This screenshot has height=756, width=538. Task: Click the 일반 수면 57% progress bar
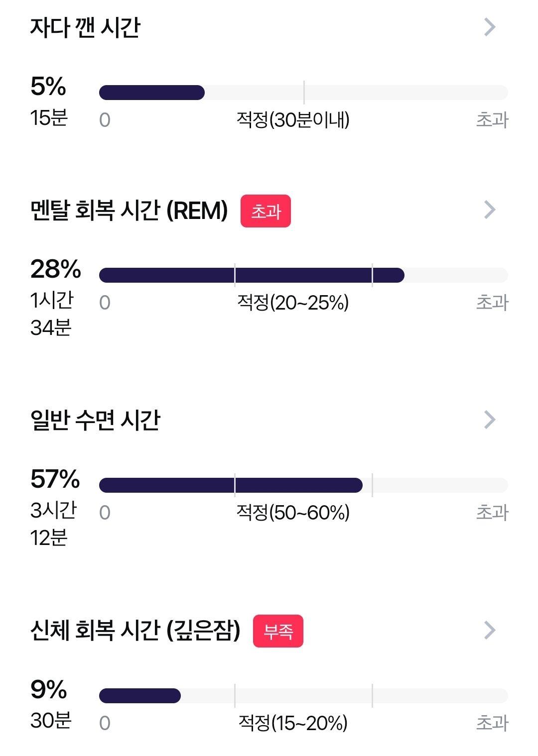tap(303, 485)
